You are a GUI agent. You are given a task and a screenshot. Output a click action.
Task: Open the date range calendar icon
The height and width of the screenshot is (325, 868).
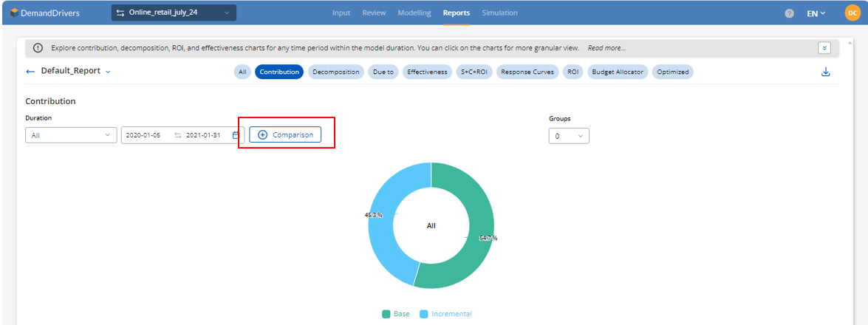[236, 135]
